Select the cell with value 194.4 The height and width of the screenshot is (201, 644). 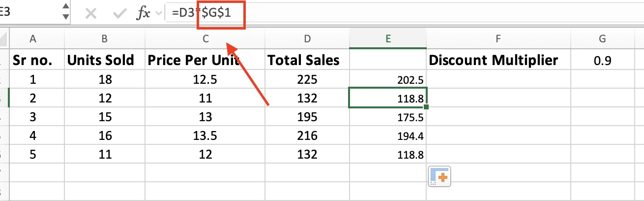pos(388,135)
